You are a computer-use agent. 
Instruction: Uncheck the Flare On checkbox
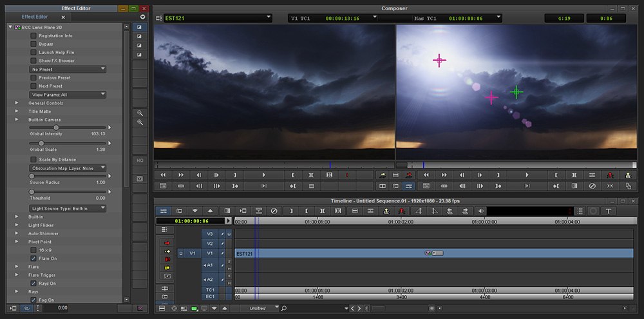(33, 258)
